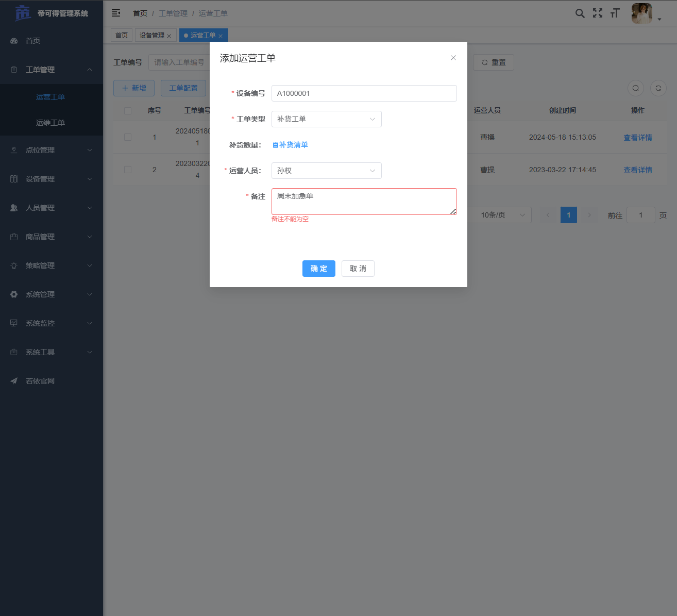Click the round search toggle icon above table
The image size is (677, 616).
(x=636, y=88)
